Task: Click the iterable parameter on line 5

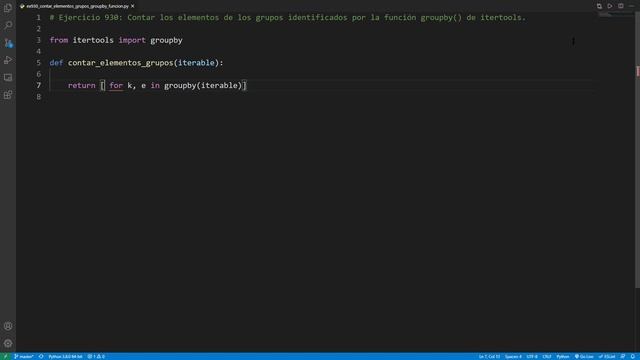Action: [x=196, y=63]
